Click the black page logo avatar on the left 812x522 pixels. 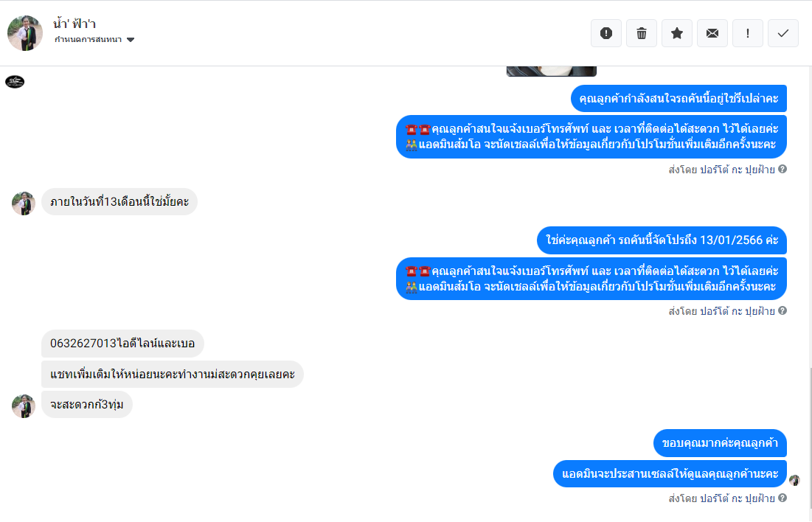(15, 81)
